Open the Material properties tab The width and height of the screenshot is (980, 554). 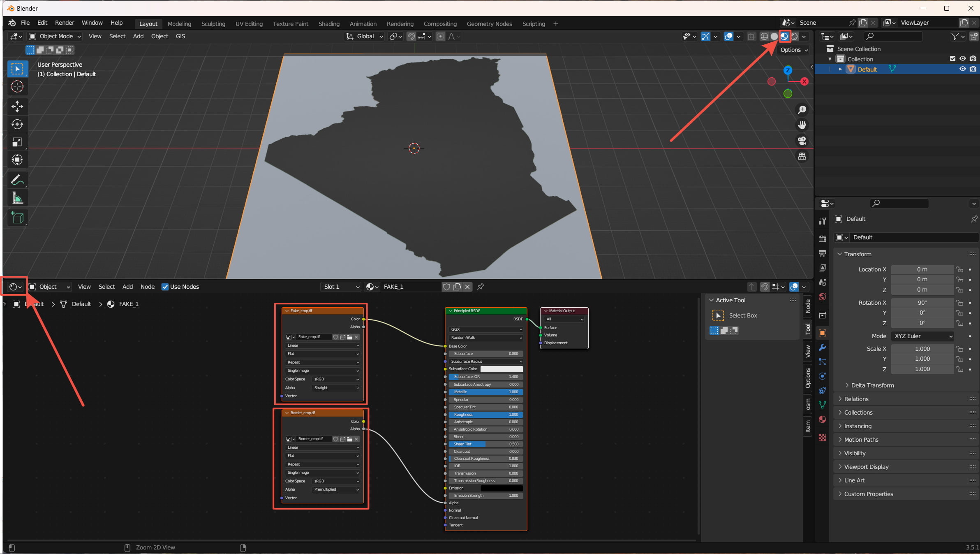[x=822, y=420]
